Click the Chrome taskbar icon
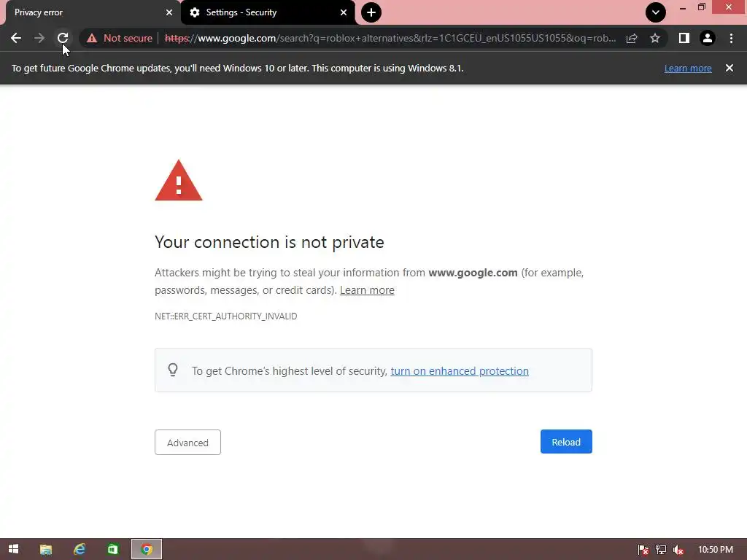The height and width of the screenshot is (560, 747). point(147,549)
